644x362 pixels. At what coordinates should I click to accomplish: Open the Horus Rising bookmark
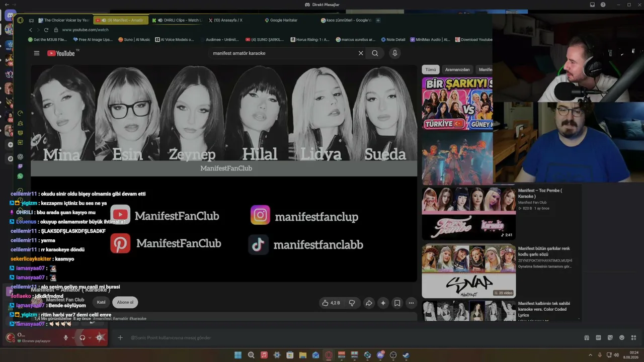click(x=310, y=40)
